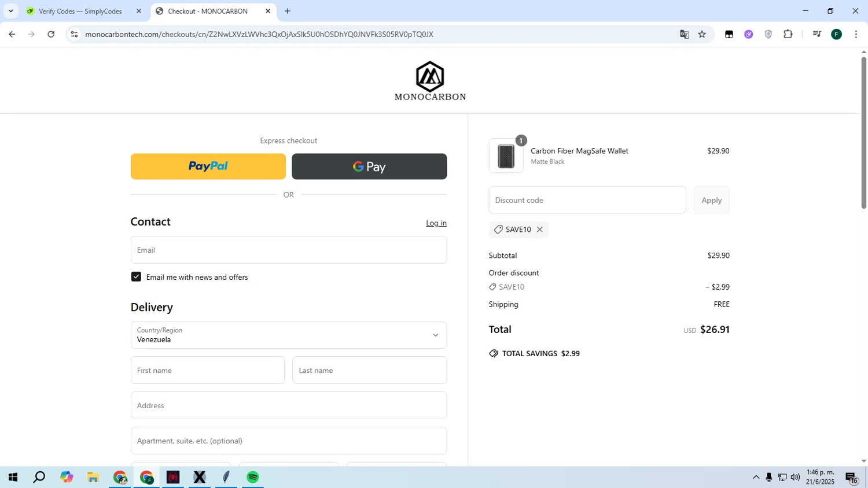Open Spotify from the taskbar
868x488 pixels.
[253, 477]
